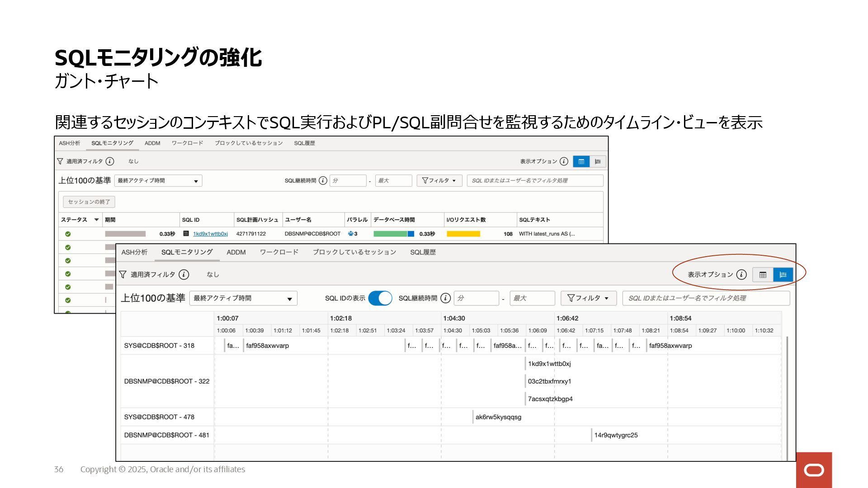
Task: Click info icon beside 表示オプション in back window
Action: (x=564, y=161)
